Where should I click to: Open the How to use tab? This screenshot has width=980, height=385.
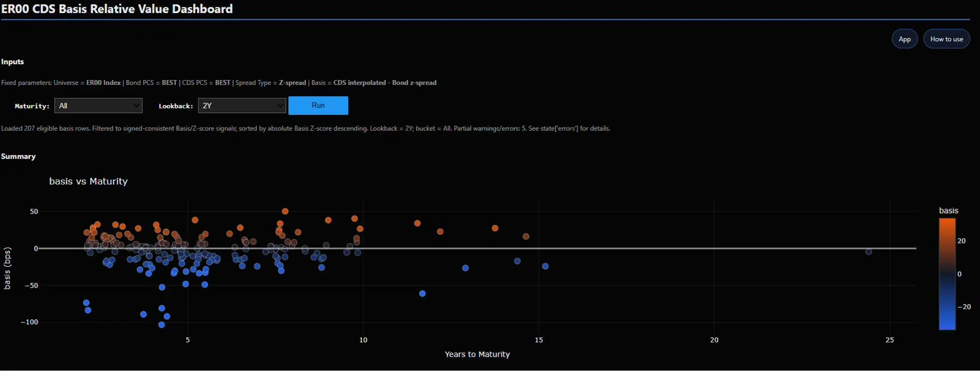946,39
